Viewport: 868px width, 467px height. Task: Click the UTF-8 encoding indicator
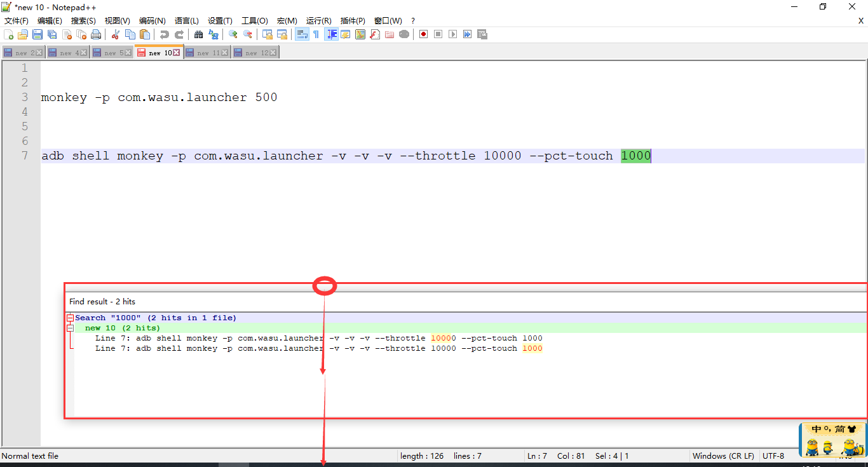[x=774, y=456]
